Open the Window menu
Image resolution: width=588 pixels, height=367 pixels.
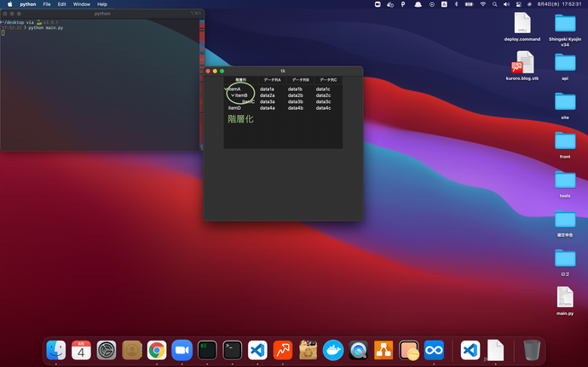[x=81, y=4]
